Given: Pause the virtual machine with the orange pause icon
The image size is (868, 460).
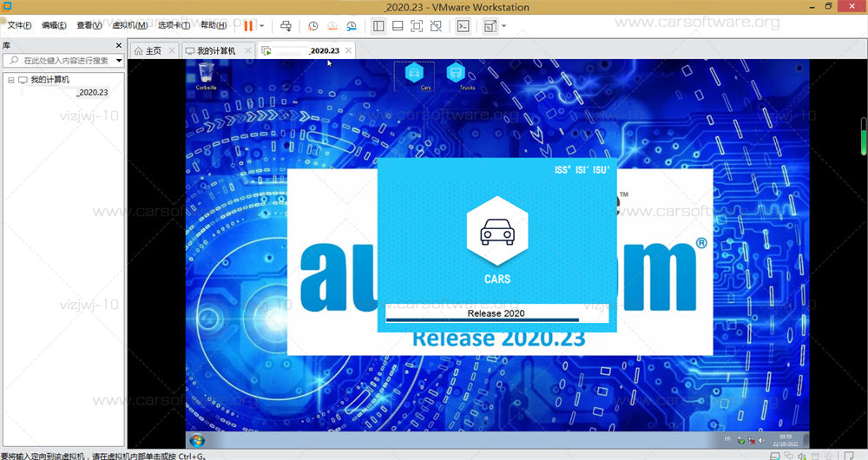Looking at the screenshot, I should pyautogui.click(x=248, y=25).
